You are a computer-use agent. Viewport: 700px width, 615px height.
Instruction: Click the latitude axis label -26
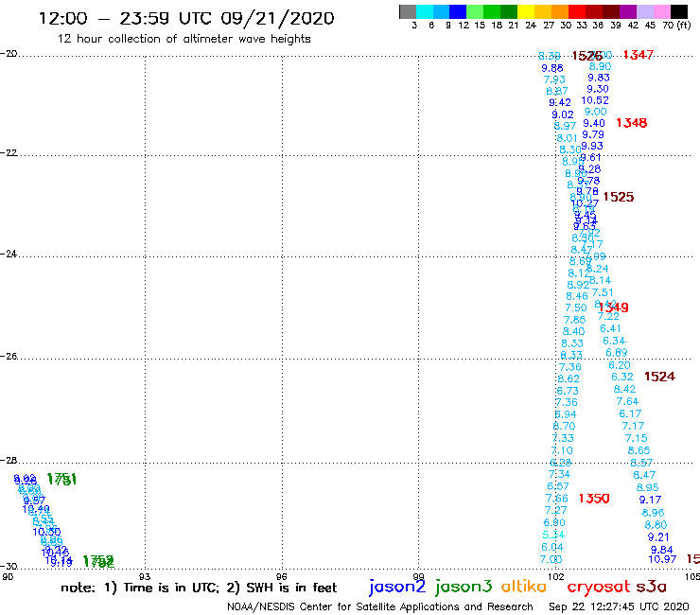coord(9,357)
